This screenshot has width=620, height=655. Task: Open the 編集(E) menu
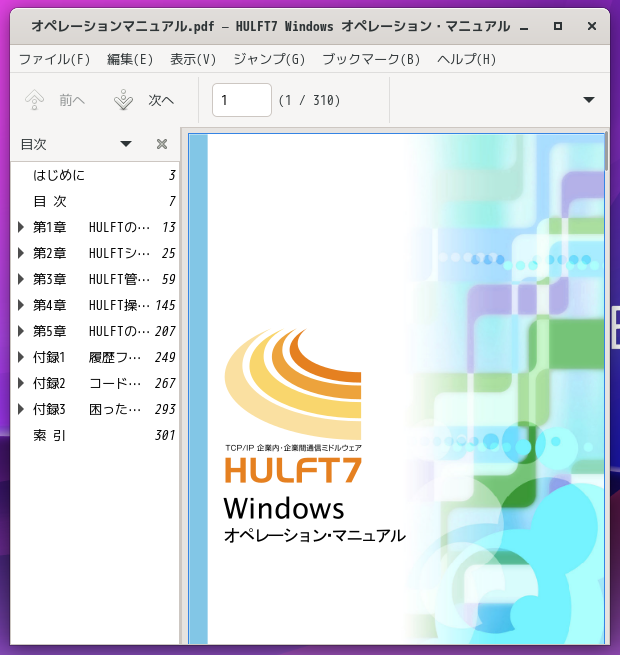(x=130, y=59)
